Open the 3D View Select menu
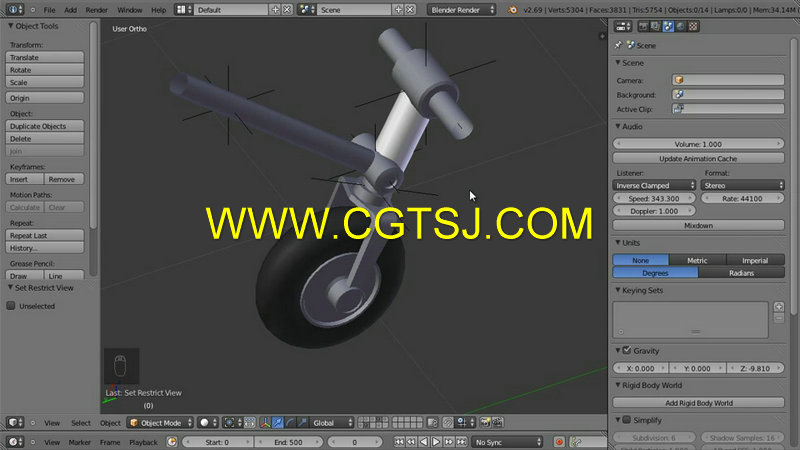The height and width of the screenshot is (450, 800). point(81,422)
